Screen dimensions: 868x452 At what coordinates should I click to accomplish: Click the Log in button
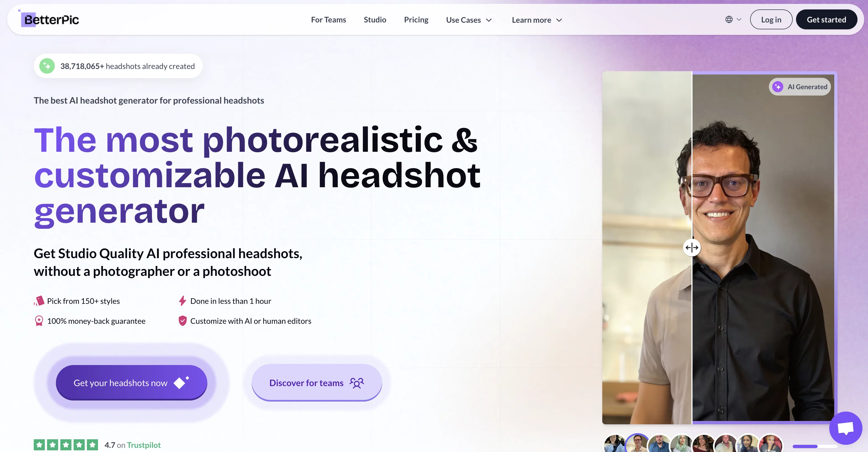tap(771, 20)
